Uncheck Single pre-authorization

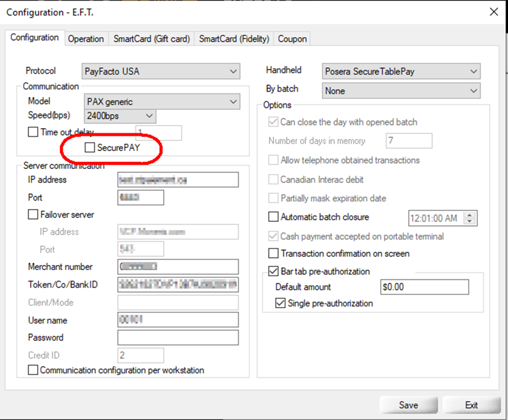[280, 303]
